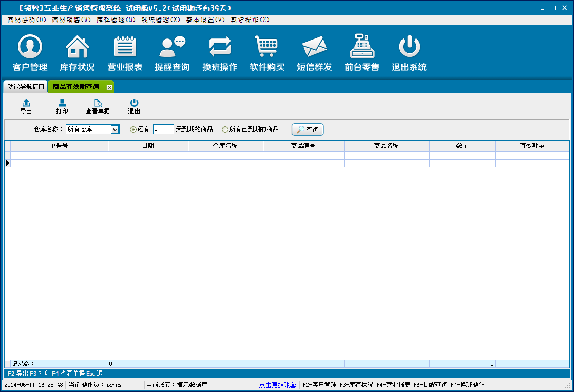Viewport: 574px width, 392px height.
Task: Switch to the 功能导航窗口 tab
Action: pos(26,87)
